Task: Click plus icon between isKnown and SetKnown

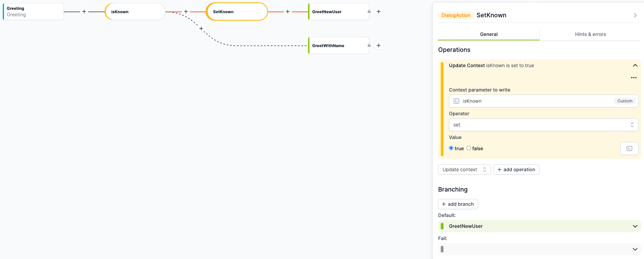Action: click(x=186, y=12)
